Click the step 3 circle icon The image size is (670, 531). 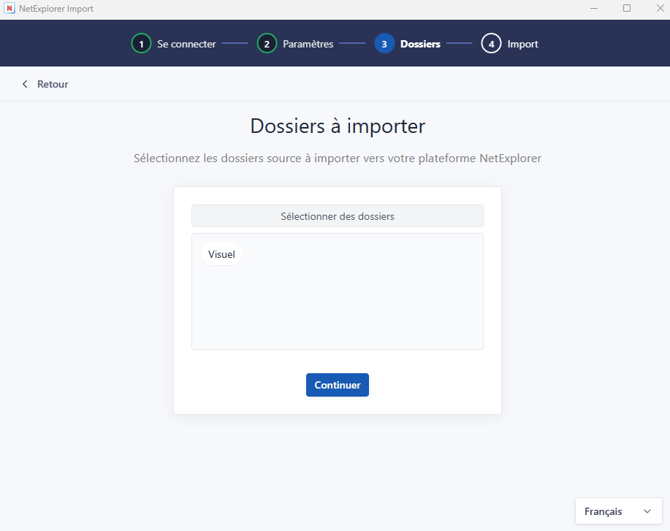(x=384, y=44)
